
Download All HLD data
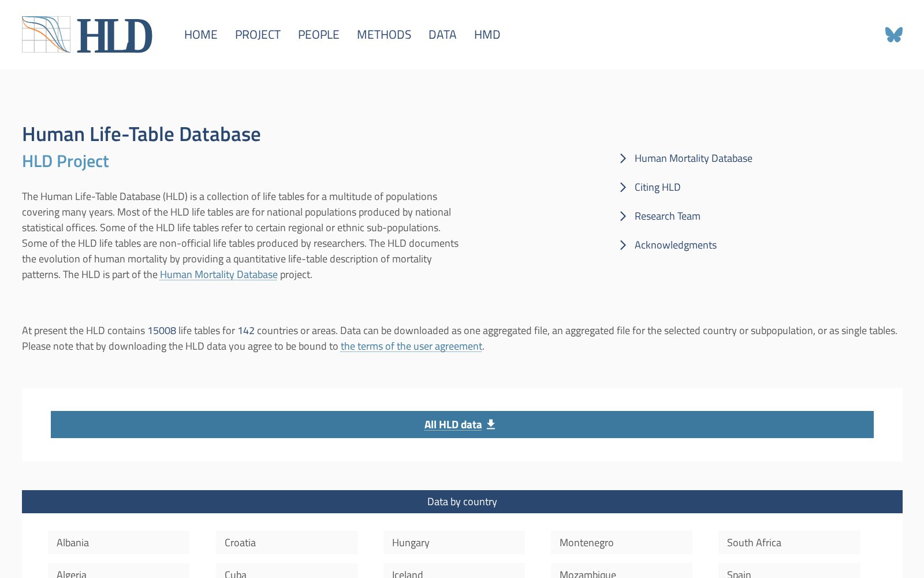[462, 424]
